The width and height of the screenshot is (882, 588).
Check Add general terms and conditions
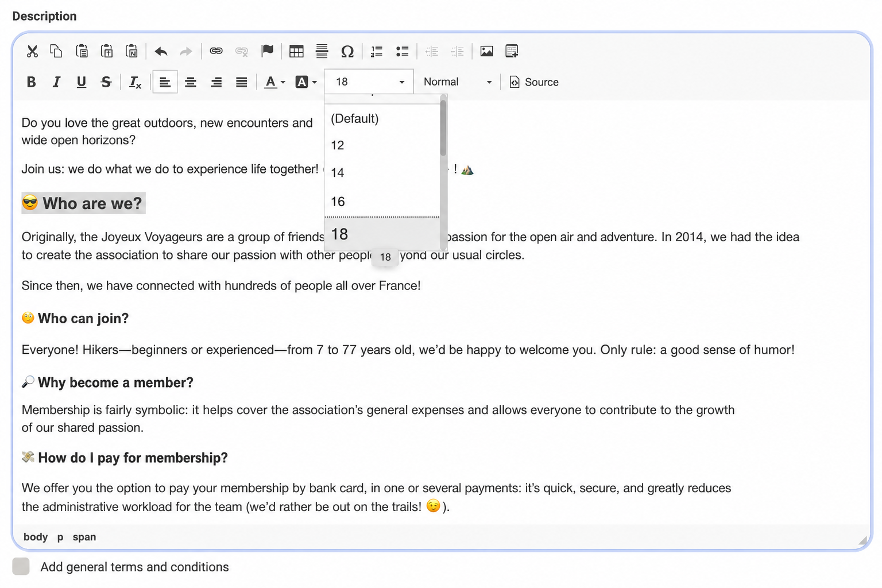point(21,566)
